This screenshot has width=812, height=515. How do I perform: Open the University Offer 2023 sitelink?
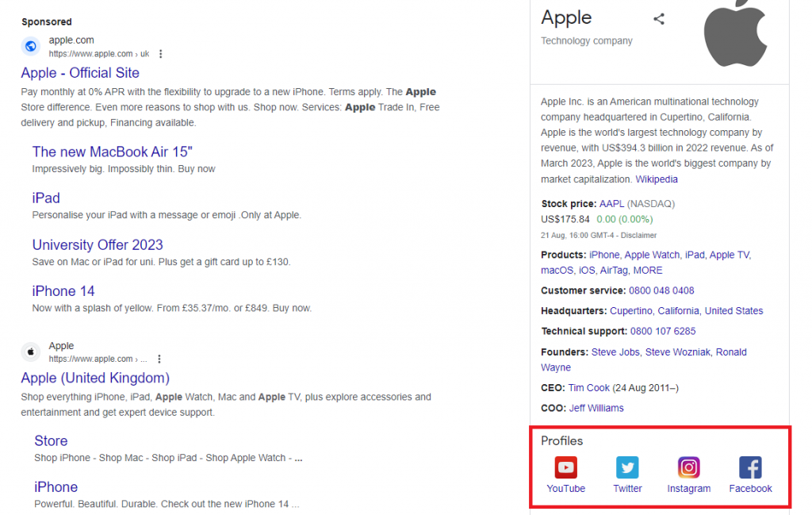[x=98, y=244]
